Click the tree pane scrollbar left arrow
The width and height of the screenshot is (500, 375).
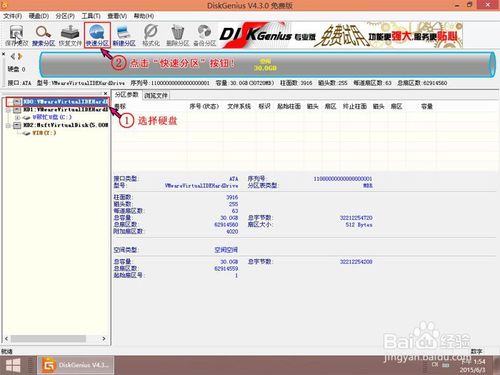point(6,339)
